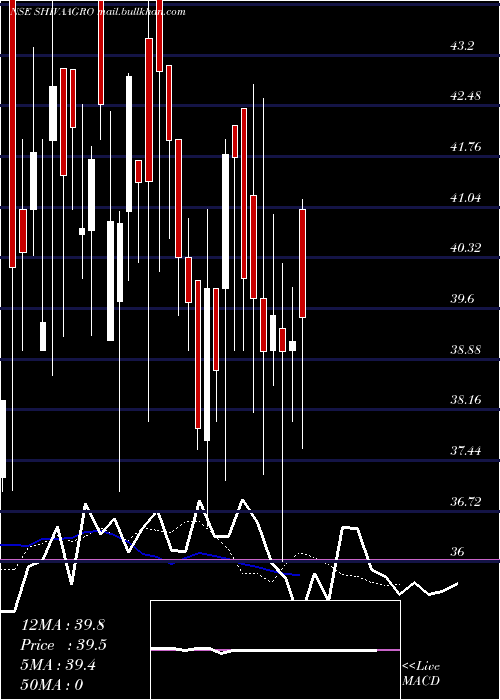
Task: Click the 41.76 price axis label
Action: (466, 146)
